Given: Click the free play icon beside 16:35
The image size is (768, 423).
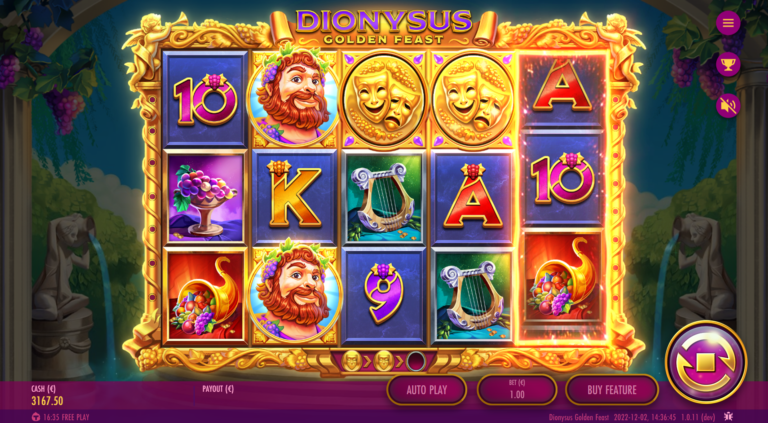Looking at the screenshot, I should (x=36, y=417).
